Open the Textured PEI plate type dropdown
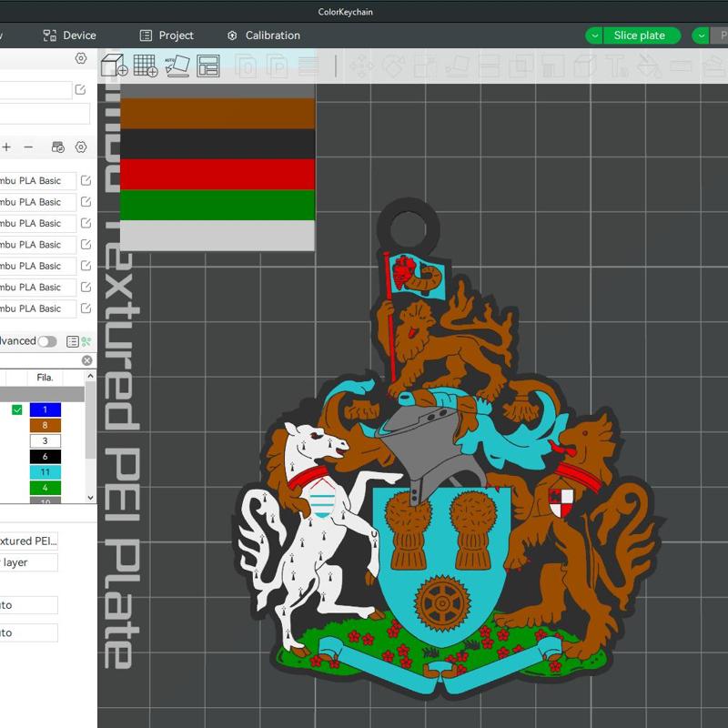Image resolution: width=728 pixels, height=728 pixels. (28, 541)
